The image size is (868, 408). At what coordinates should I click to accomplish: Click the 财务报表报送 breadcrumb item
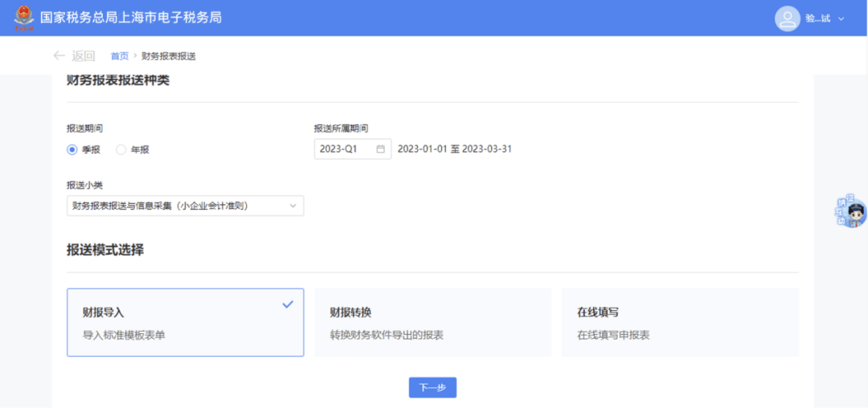pos(168,56)
